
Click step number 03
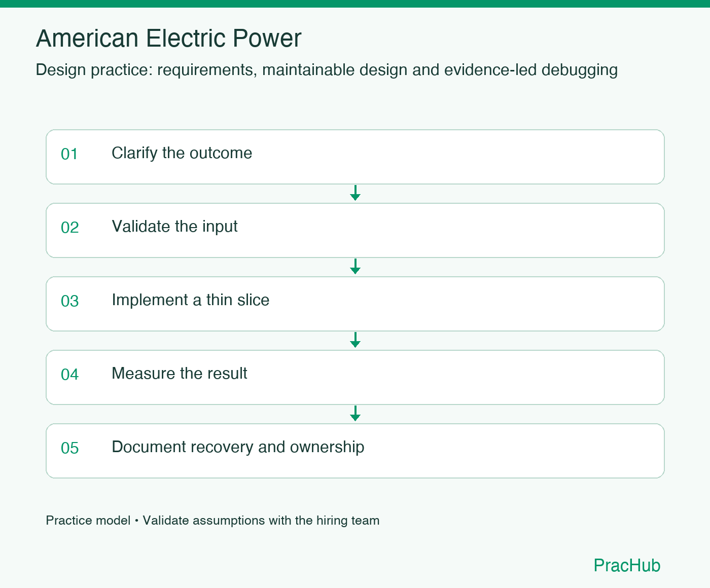(x=69, y=301)
